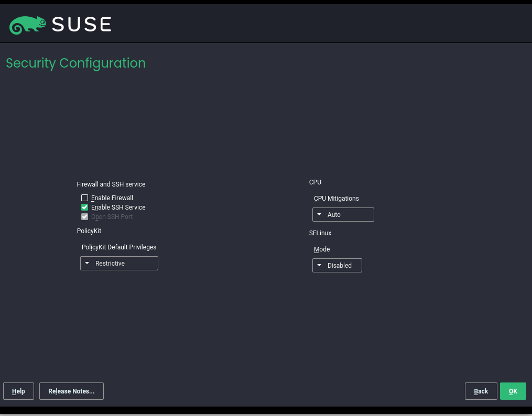532x416 pixels.
Task: Click the Auto value in CPU Mitigations
Action: click(x=334, y=214)
